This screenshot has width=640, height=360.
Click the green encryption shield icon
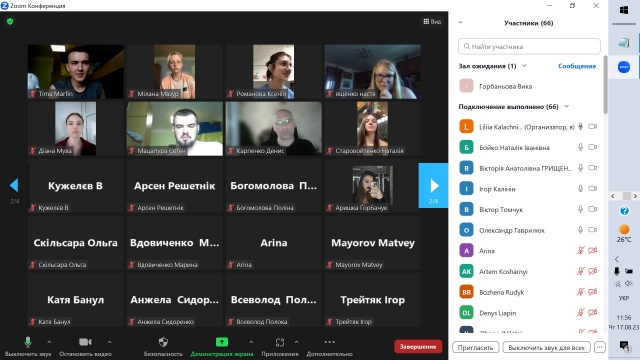point(10,21)
